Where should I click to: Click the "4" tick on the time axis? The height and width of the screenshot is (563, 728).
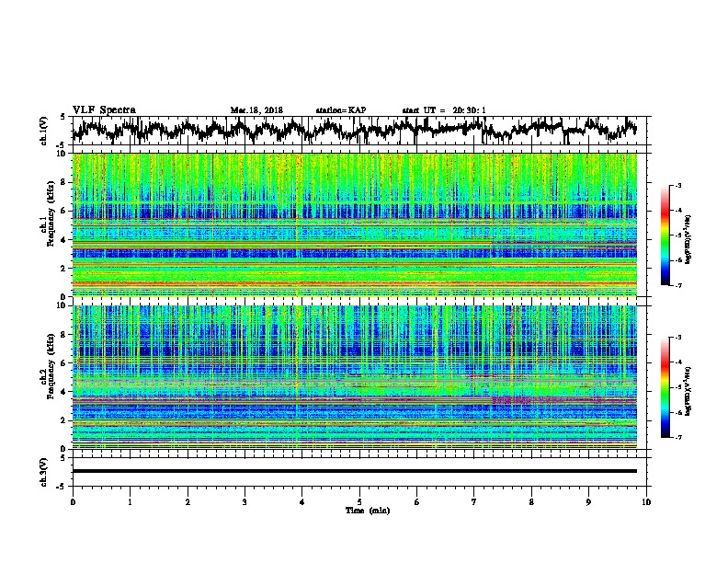[302, 502]
